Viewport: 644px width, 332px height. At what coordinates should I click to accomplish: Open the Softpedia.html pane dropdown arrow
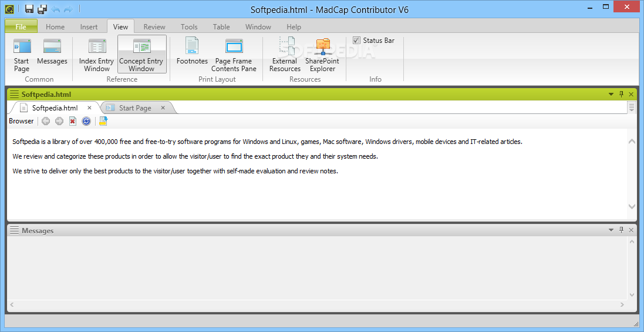[611, 95]
